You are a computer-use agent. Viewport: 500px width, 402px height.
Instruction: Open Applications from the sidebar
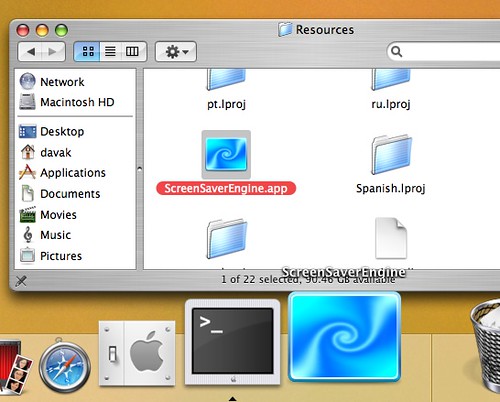point(62,173)
